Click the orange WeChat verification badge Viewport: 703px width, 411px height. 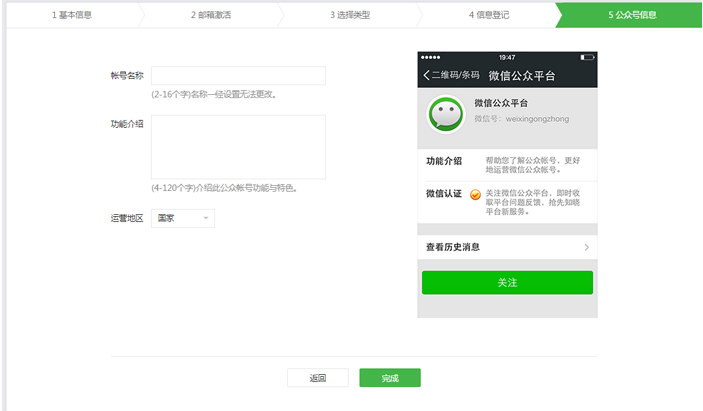(475, 195)
